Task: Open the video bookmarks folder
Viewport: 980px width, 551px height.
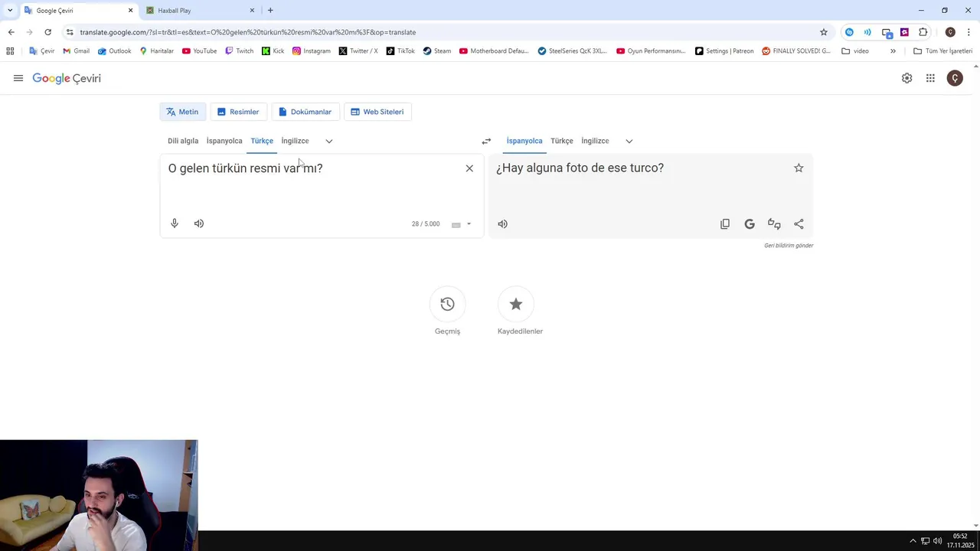Action: pyautogui.click(x=855, y=51)
